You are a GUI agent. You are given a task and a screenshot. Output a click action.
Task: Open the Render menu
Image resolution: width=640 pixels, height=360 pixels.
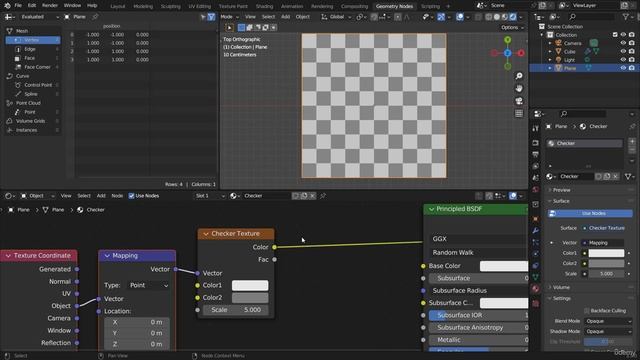pyautogui.click(x=50, y=6)
